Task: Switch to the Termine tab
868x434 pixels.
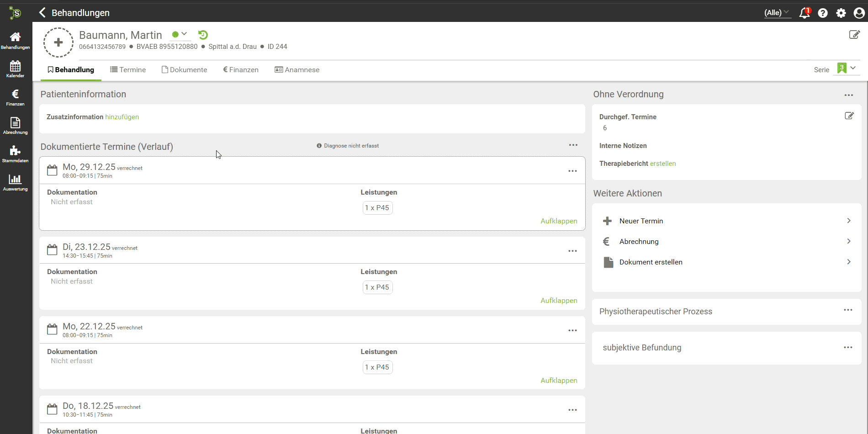Action: pos(128,70)
